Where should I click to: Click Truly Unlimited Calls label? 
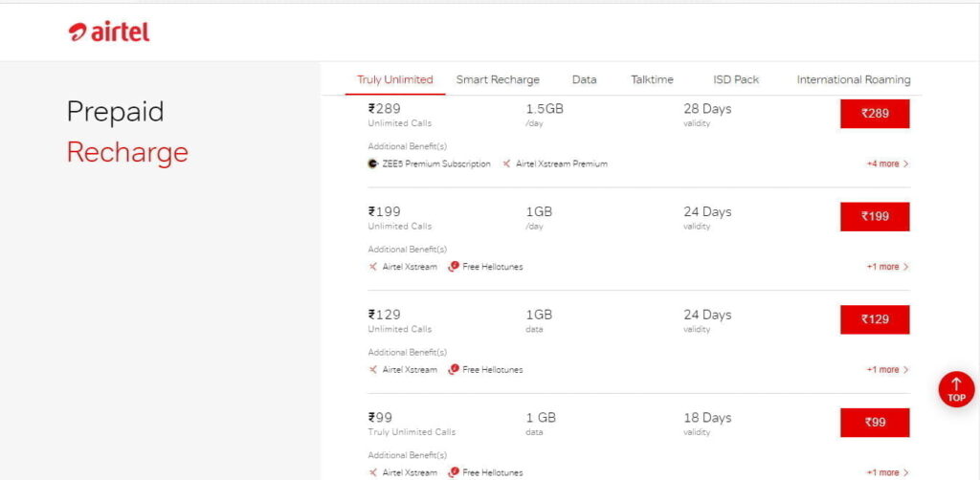[x=412, y=432]
